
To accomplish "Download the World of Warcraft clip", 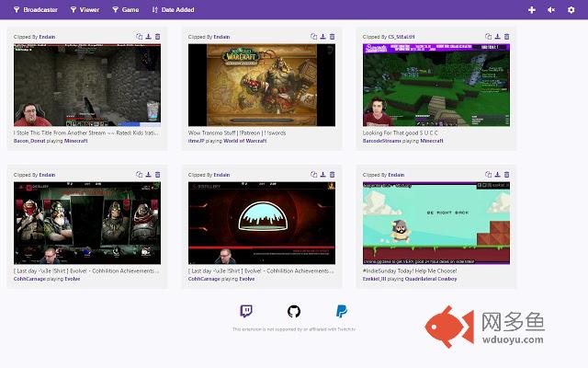I will [x=322, y=37].
